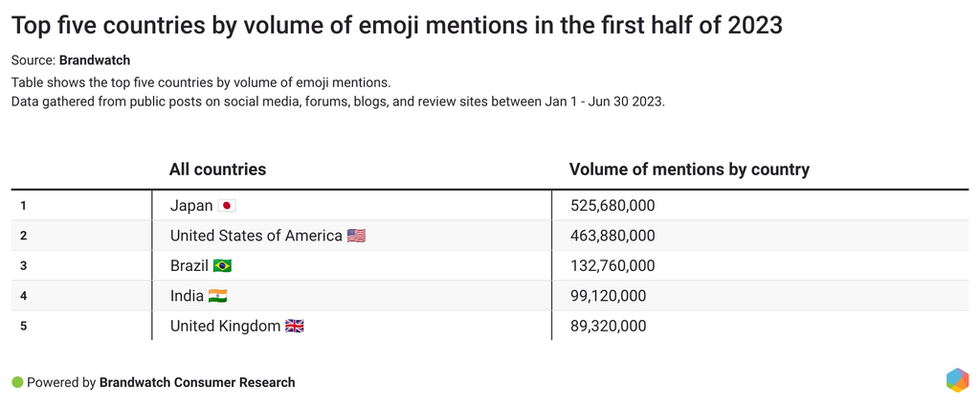Click the green dot beside Powered by
This screenshot has height=407, width=980.
(x=17, y=382)
